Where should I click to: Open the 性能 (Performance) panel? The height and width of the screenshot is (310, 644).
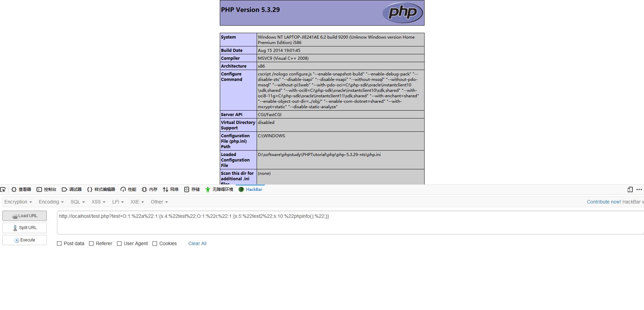click(x=128, y=189)
